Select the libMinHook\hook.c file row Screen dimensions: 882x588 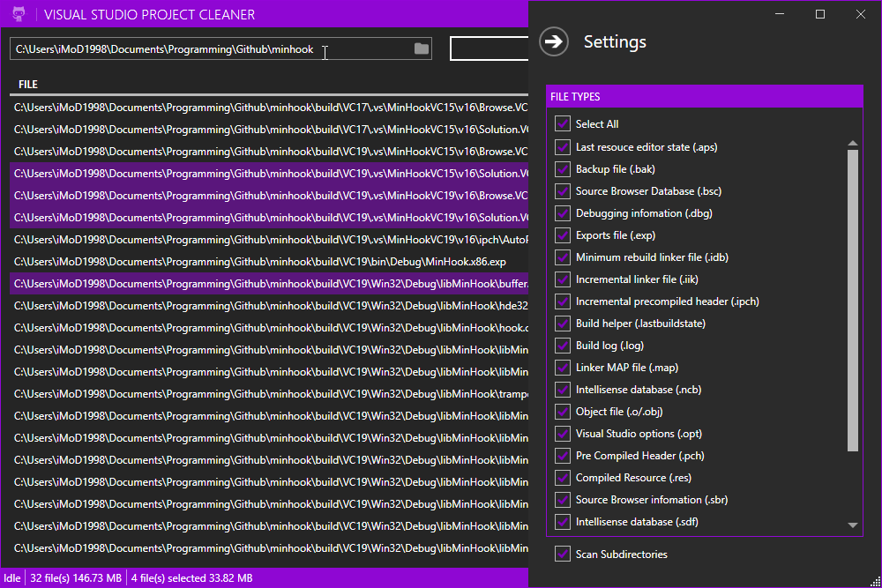coord(269,327)
